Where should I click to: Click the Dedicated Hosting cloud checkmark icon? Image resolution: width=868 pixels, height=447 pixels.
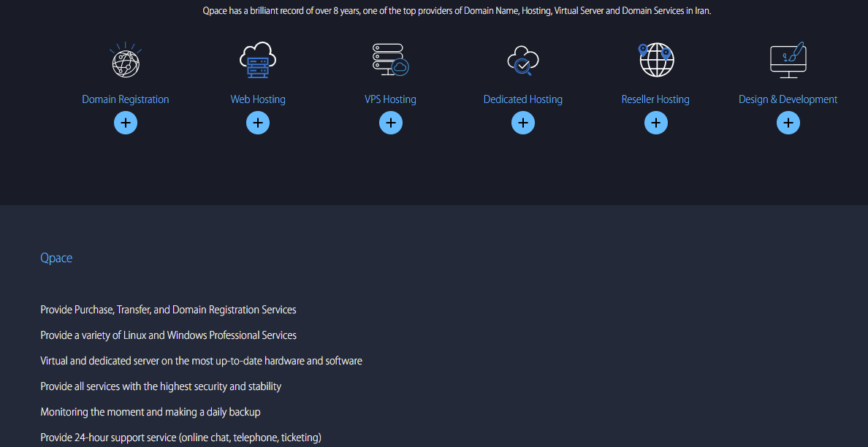(x=523, y=59)
